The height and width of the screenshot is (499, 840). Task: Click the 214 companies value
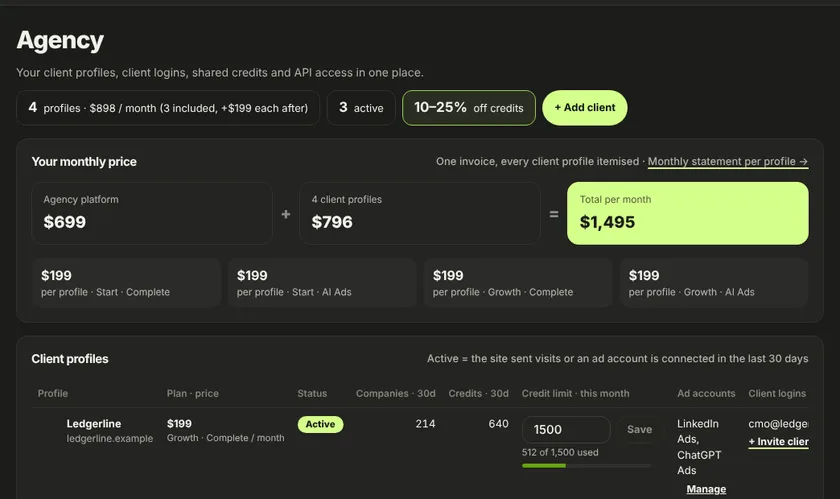coord(425,423)
